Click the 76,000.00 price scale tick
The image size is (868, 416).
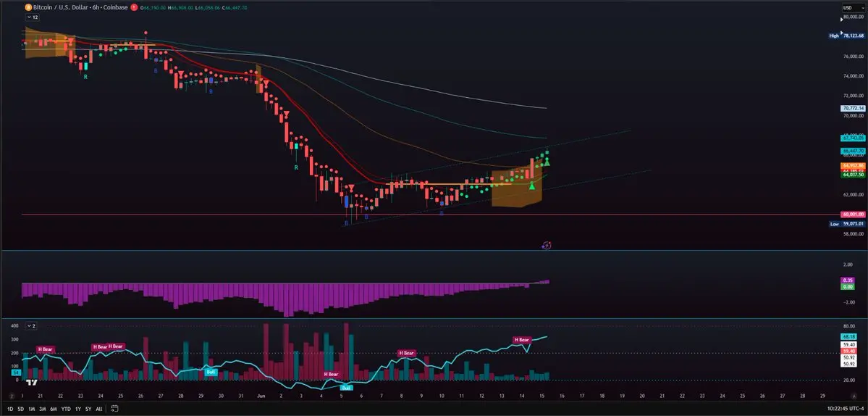coord(853,57)
